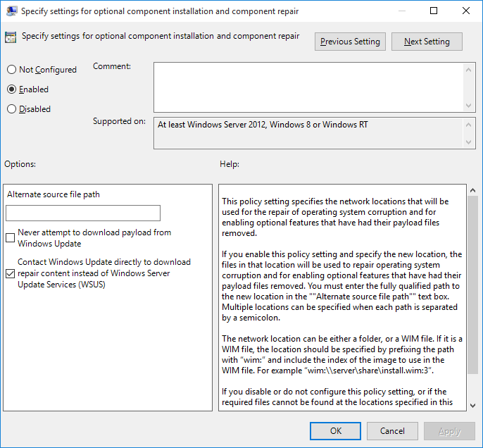Click the policy icon in the title bar
This screenshot has height=448, width=483.
(11, 11)
